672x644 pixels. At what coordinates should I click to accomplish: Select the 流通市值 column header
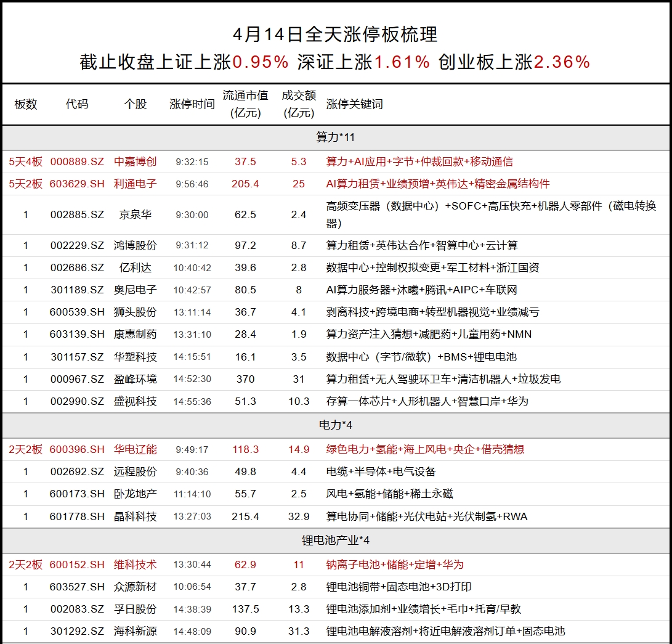[245, 104]
